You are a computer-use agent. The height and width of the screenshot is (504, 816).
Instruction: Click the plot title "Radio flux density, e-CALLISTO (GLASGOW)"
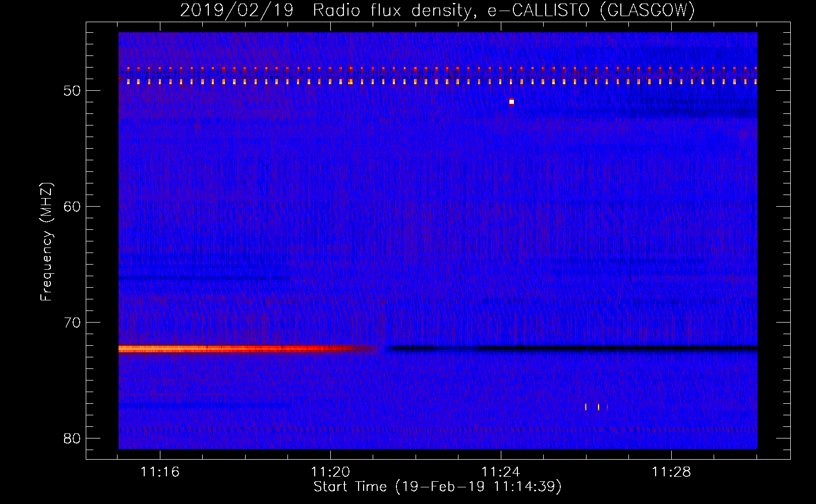pos(504,10)
